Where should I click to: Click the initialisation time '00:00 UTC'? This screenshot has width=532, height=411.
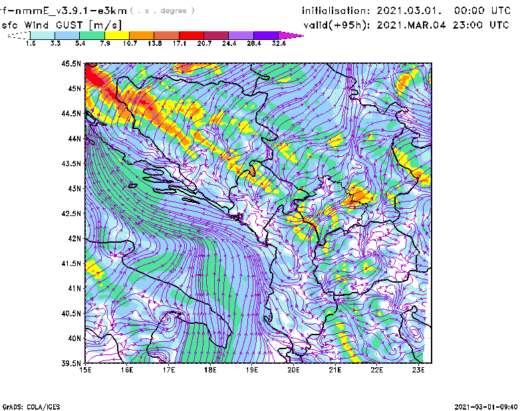[x=482, y=11]
